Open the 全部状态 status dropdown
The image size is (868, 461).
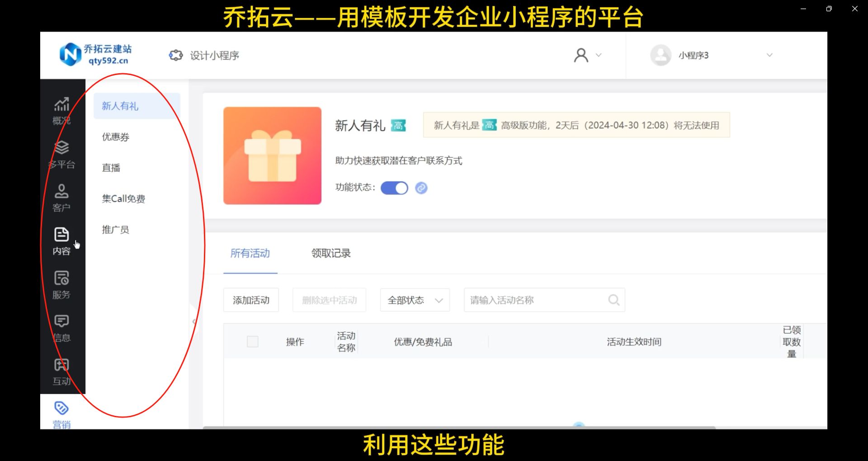415,300
